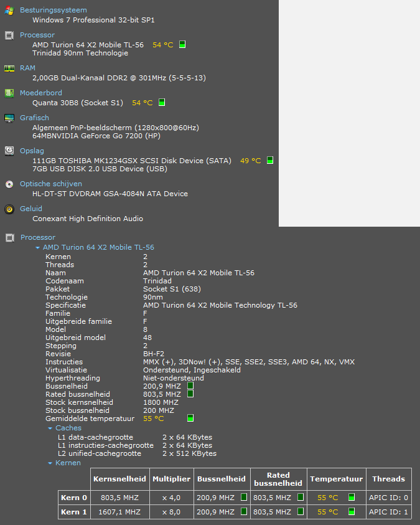Select the Kern 1 row label
The image size is (420, 525).
pos(74,512)
